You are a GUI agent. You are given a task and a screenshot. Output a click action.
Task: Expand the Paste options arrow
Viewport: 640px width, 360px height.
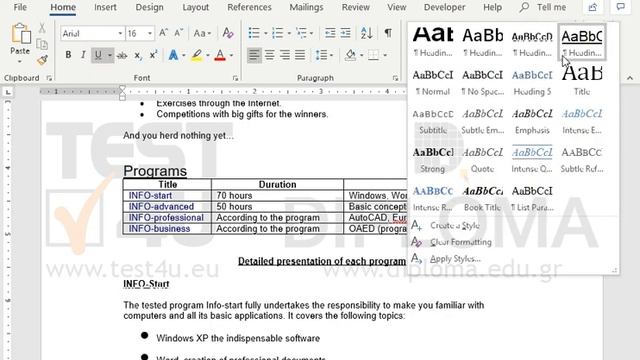20,62
